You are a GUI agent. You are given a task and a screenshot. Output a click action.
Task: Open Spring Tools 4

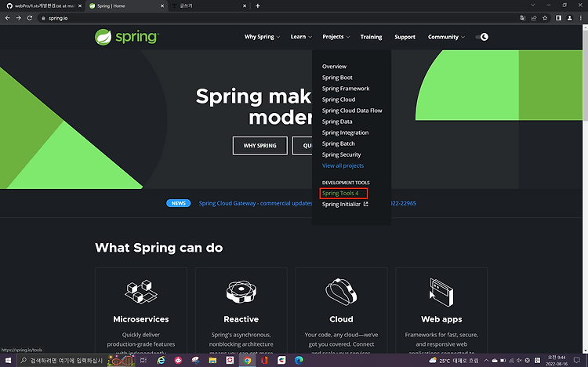340,193
